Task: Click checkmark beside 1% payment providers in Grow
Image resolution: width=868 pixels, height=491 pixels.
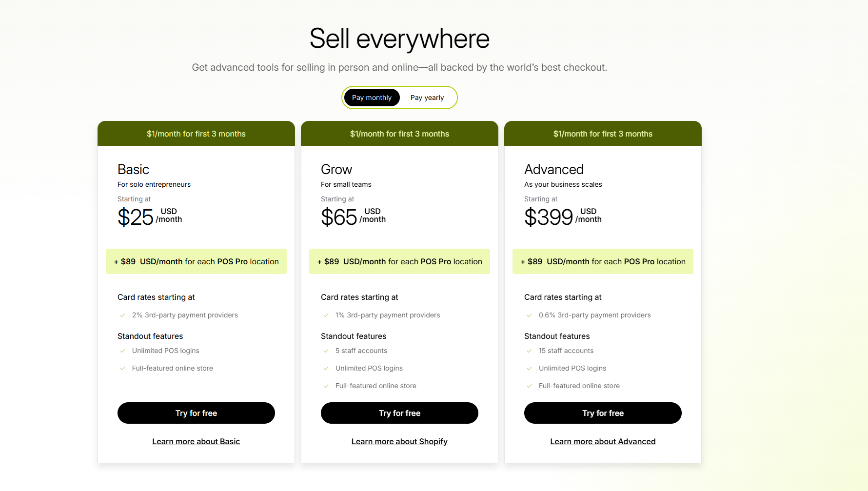Action: point(326,315)
